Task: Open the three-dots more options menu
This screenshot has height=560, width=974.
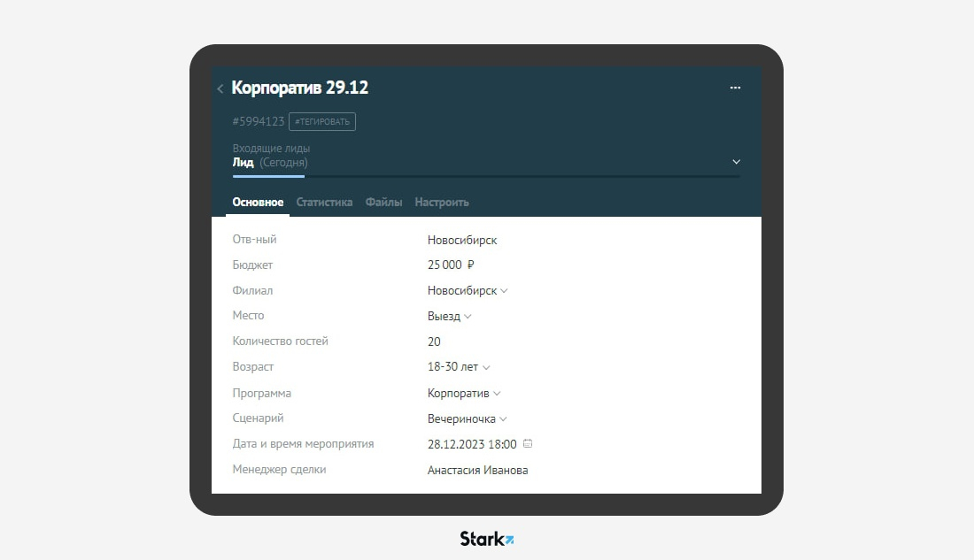Action: [x=735, y=88]
